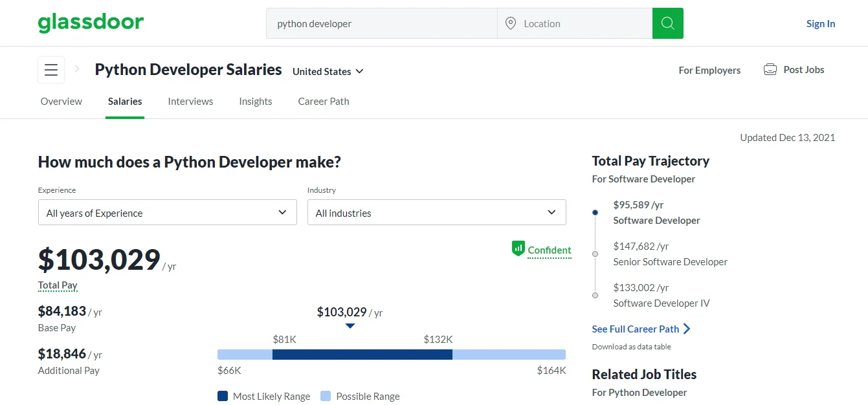Viewport: 868px width, 405px height.
Task: Open the hamburger menu near the page title
Action: 50,69
